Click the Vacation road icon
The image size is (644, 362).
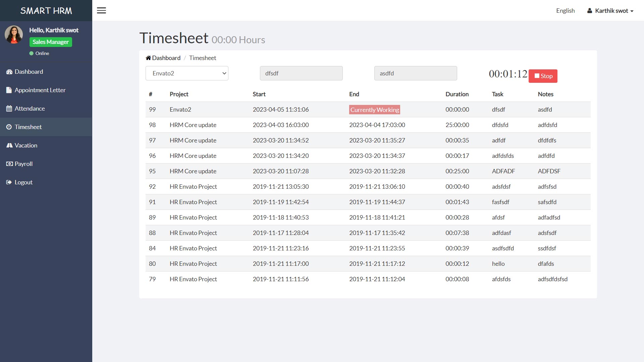(9, 145)
